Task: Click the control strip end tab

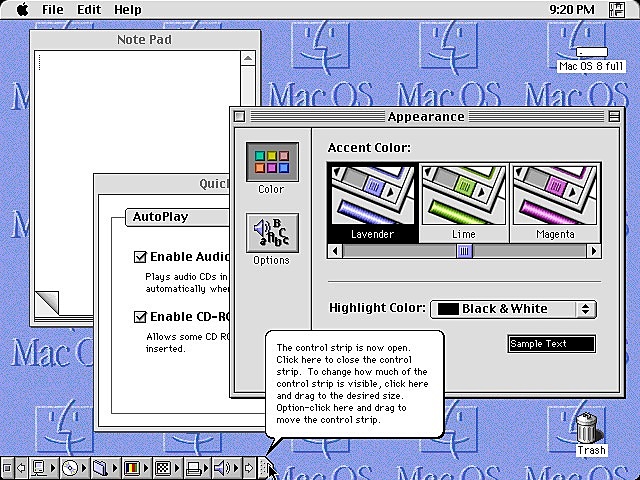Action: (264, 467)
